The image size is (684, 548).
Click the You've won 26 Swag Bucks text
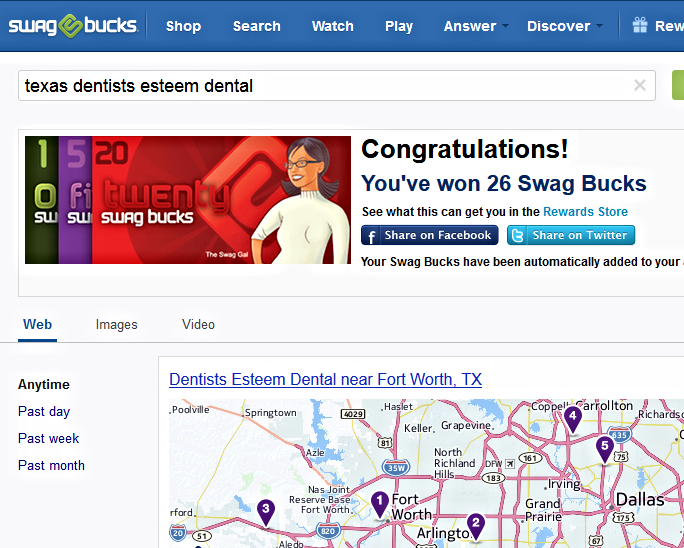504,184
